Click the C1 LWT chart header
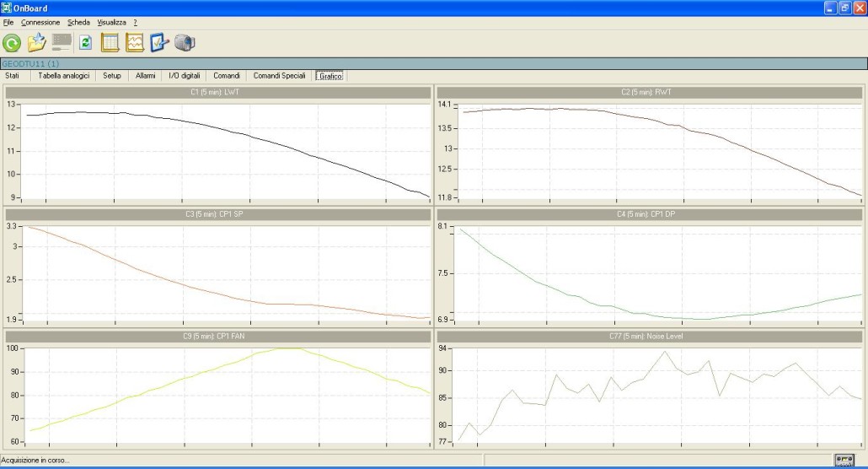 pyautogui.click(x=218, y=92)
